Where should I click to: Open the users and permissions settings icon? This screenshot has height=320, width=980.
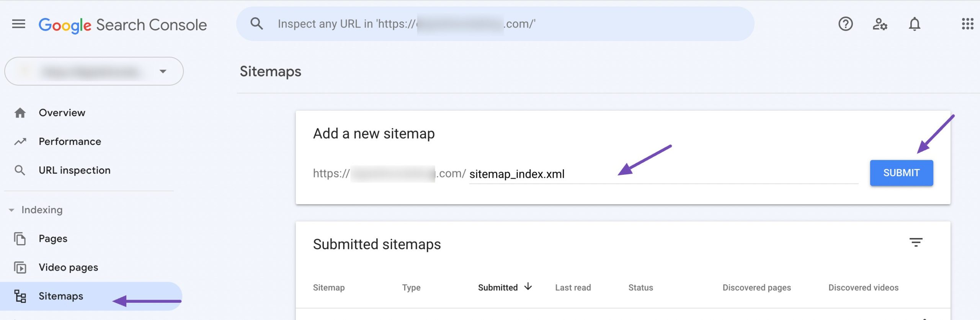(x=880, y=24)
